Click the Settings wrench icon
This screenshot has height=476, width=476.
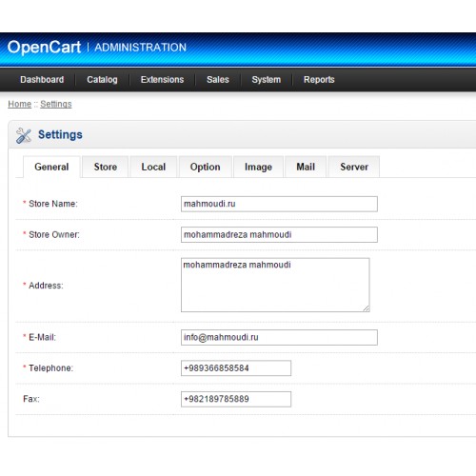pos(24,135)
